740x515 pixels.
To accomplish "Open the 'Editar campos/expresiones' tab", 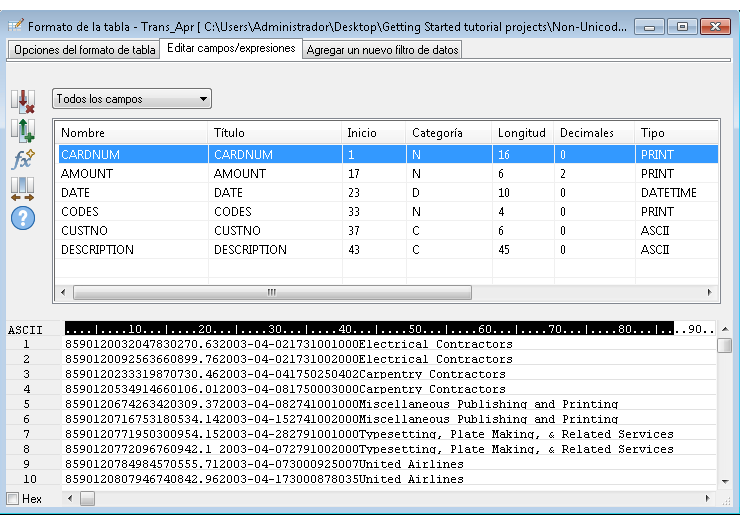I will [x=231, y=48].
